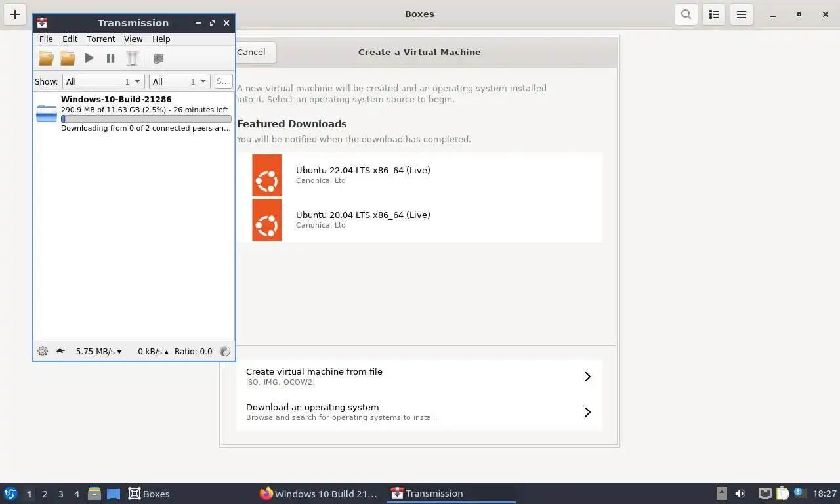Pause the torrent using the pause icon
This screenshot has width=840, height=504.
point(110,58)
